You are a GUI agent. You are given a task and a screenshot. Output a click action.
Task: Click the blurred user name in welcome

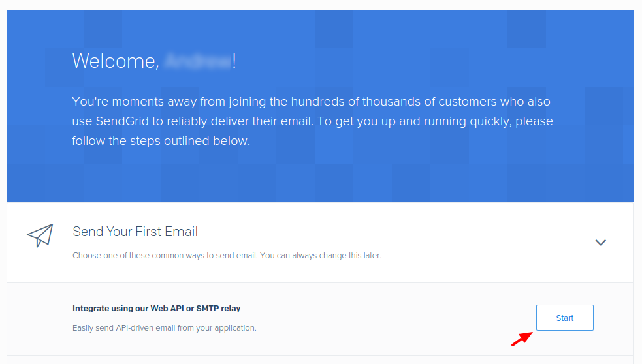point(198,61)
